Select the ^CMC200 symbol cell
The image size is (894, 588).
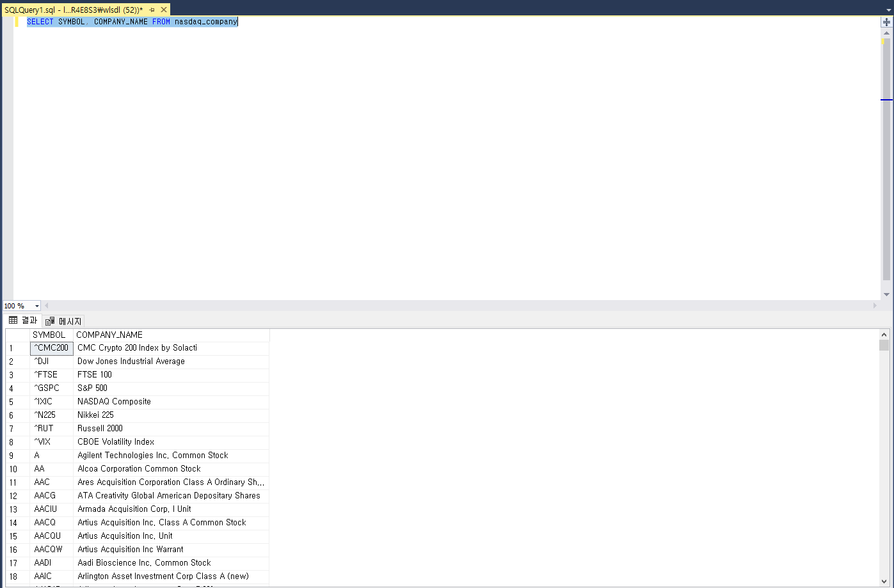tap(51, 348)
